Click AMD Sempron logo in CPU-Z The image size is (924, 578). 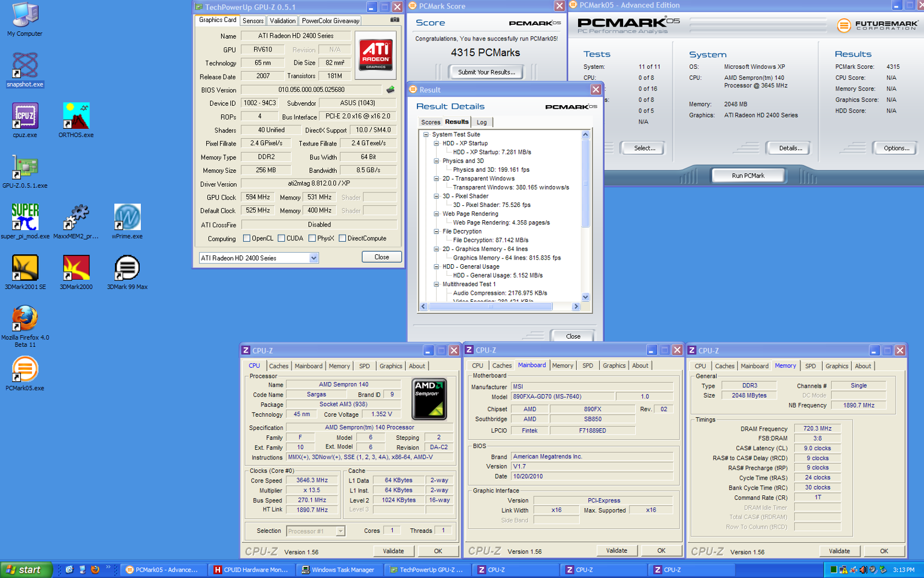(x=429, y=399)
